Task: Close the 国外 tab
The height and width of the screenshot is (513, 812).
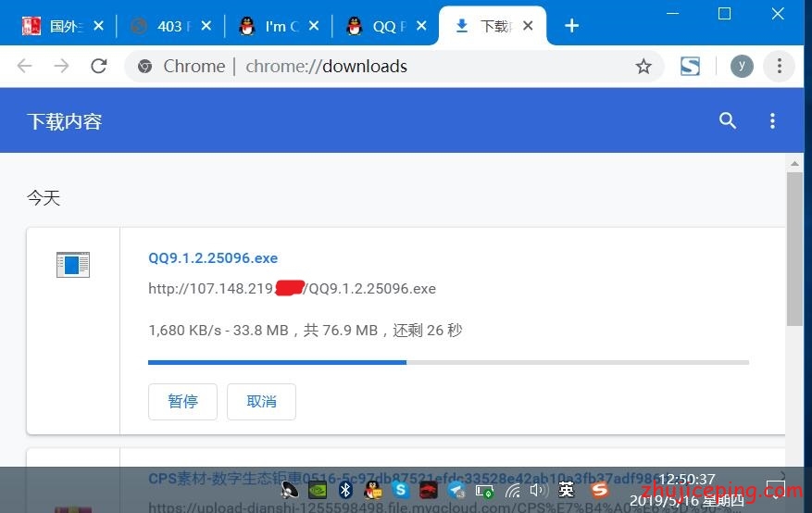Action: [99, 26]
